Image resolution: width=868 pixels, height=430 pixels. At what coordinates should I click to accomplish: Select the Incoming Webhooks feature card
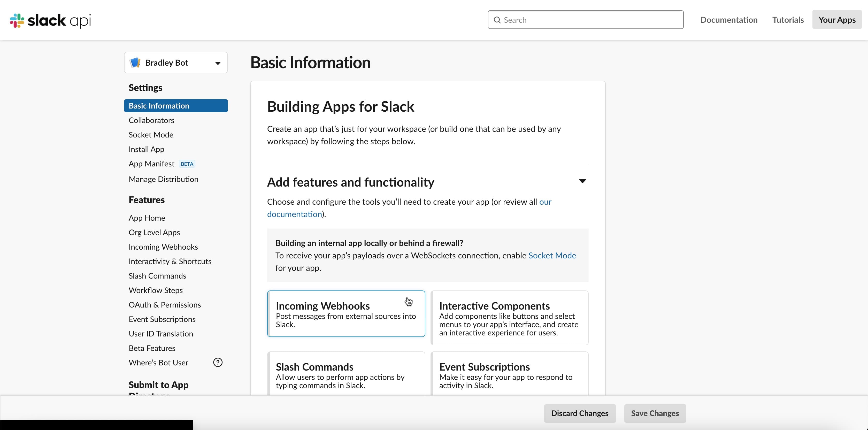346,314
